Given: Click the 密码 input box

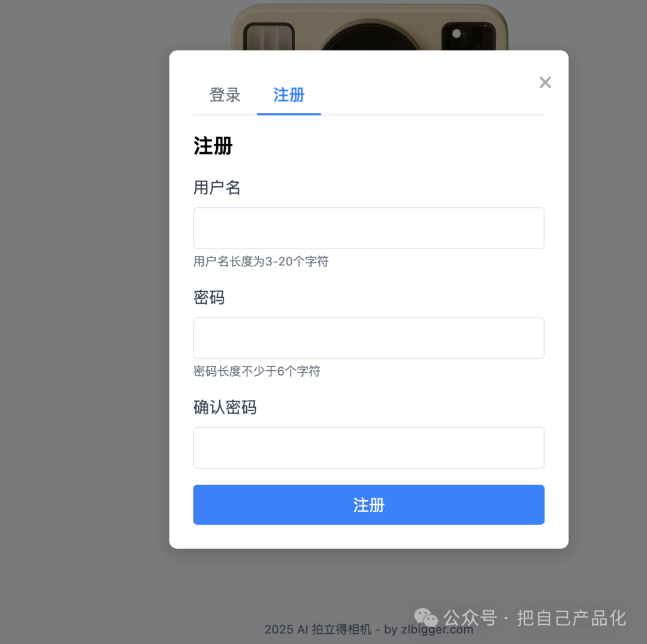Looking at the screenshot, I should coord(368,338).
